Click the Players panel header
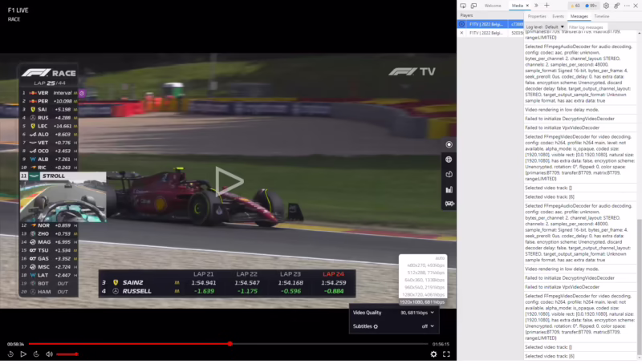The image size is (642, 364). coord(490,15)
